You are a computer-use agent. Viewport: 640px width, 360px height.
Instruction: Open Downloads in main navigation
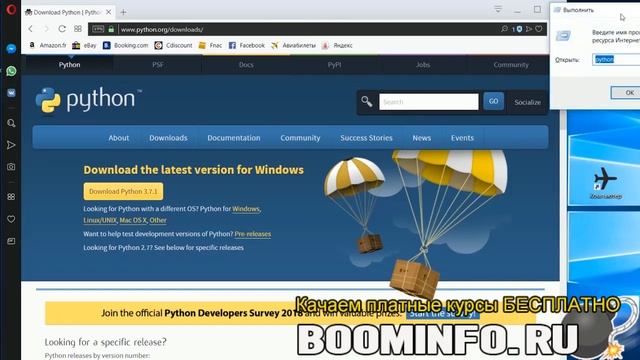click(168, 138)
